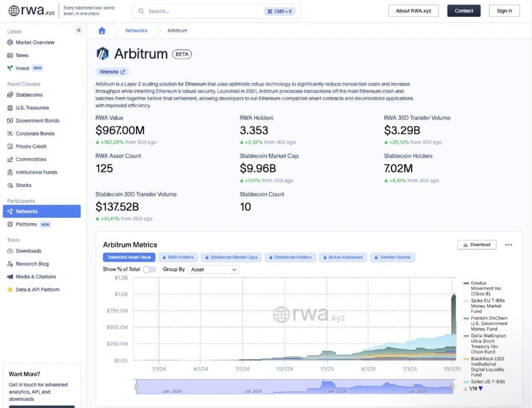Collapse the sidebar with double-chevron icon
This screenshot has height=408, width=532.
click(79, 30)
